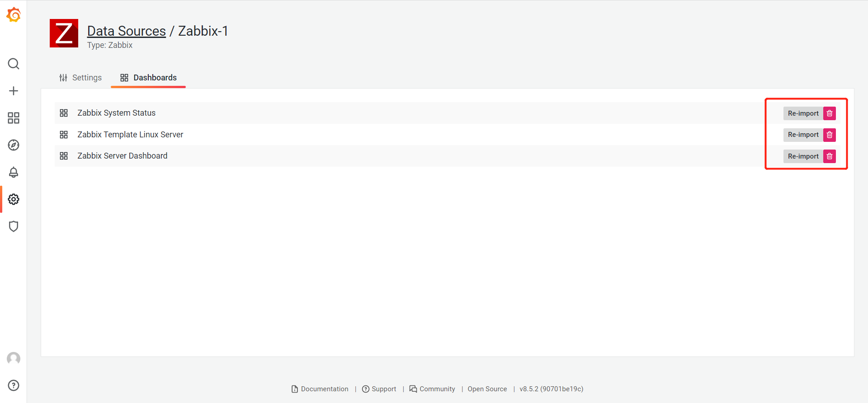Open the Server Admin shield icon

click(14, 226)
